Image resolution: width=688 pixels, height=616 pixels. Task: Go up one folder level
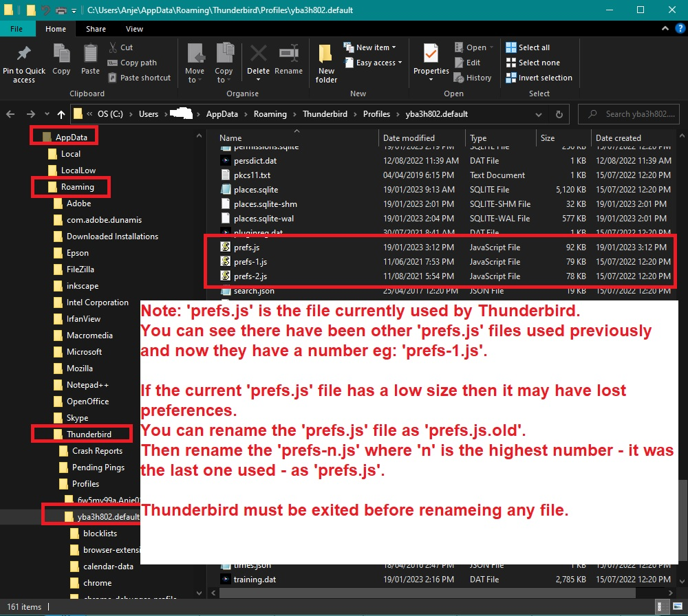[x=61, y=114]
